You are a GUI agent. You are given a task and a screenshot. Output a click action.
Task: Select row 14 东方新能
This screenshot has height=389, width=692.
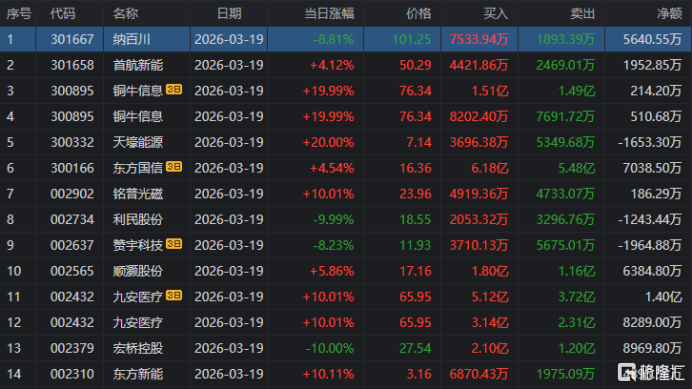346,374
